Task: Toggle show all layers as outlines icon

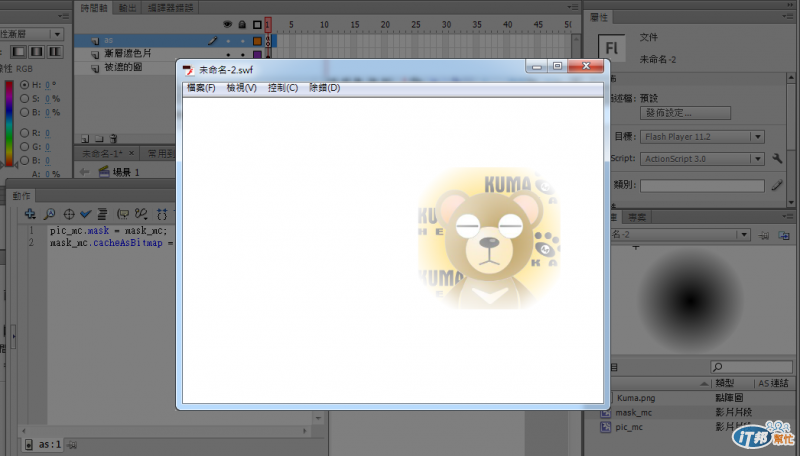Action: [257, 24]
